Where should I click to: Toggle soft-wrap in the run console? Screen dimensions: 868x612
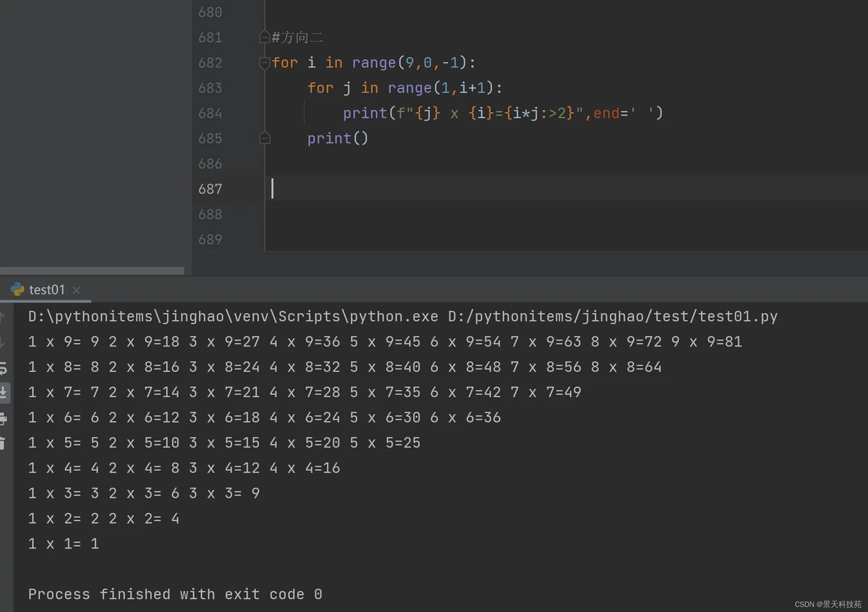click(3, 367)
